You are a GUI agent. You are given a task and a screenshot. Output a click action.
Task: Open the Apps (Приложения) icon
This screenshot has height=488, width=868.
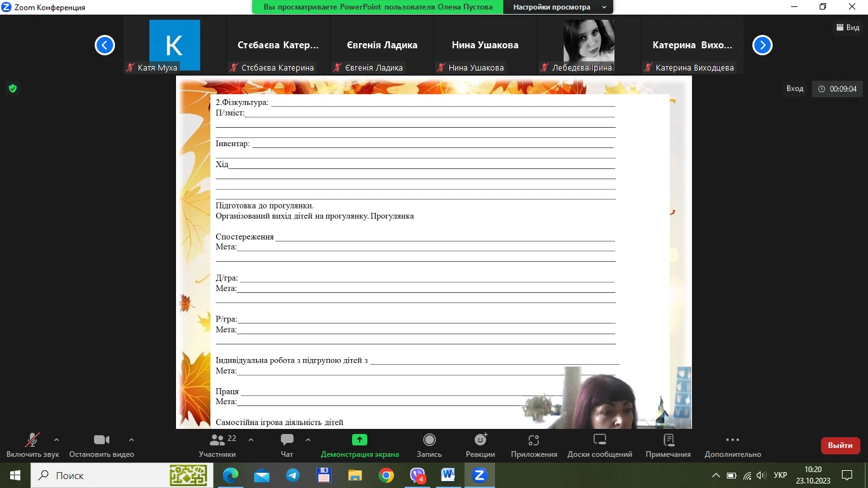(534, 440)
